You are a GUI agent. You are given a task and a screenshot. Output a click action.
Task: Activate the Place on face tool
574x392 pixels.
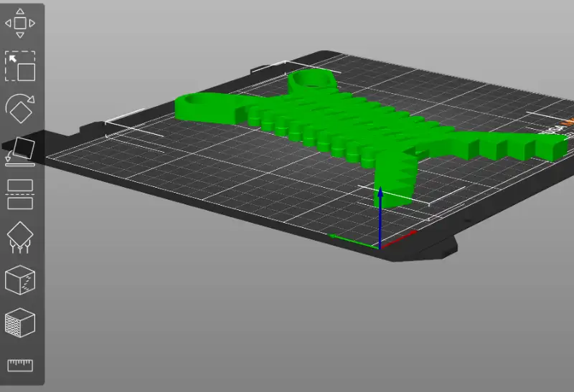20,152
